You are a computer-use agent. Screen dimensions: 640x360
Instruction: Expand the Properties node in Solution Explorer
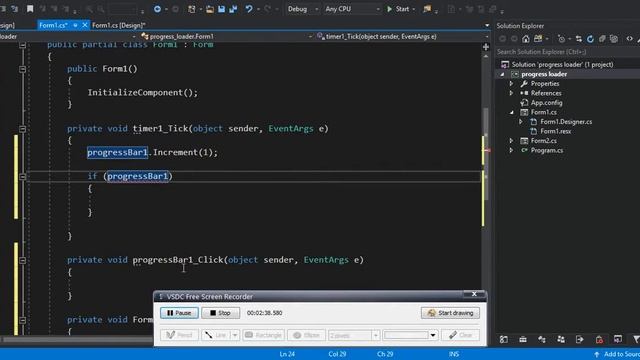511,84
